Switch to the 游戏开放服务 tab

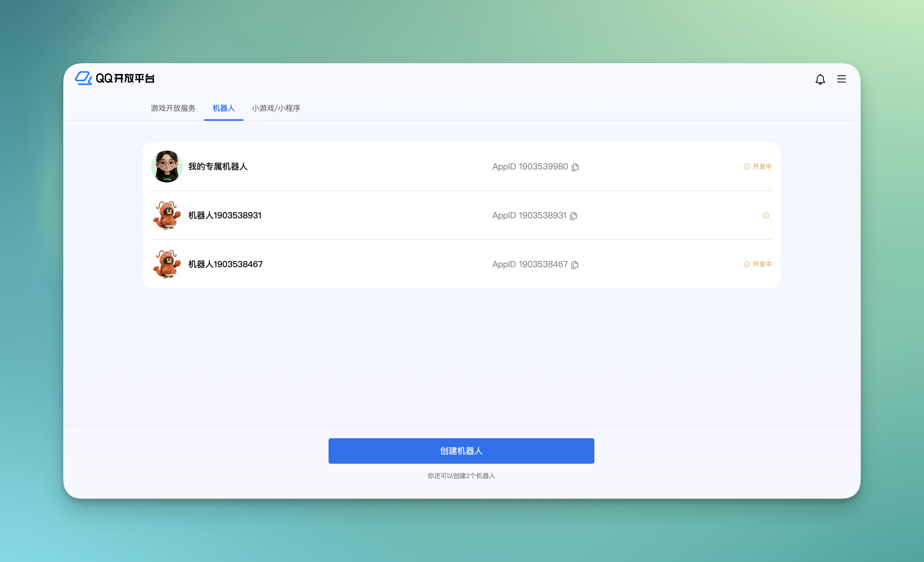tap(173, 108)
